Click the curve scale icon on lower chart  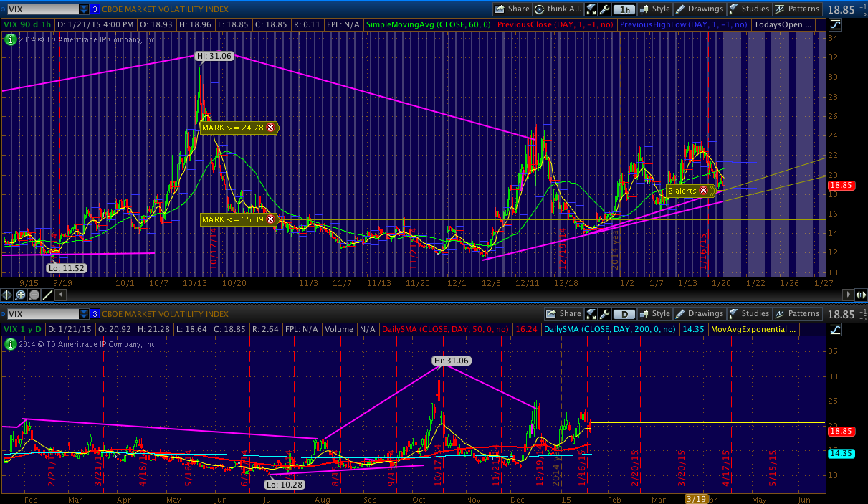click(835, 329)
